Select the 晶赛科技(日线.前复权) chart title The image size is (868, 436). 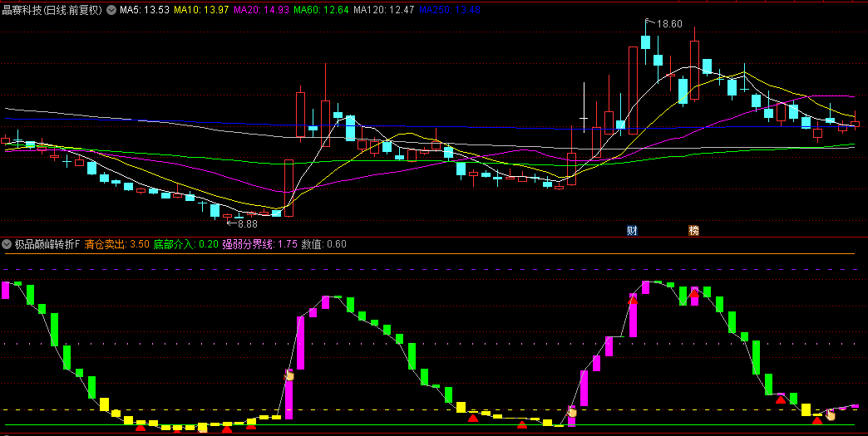(x=52, y=10)
